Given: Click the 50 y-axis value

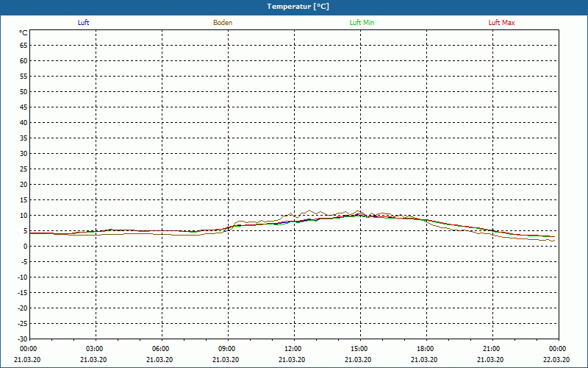Looking at the screenshot, I should (24, 91).
